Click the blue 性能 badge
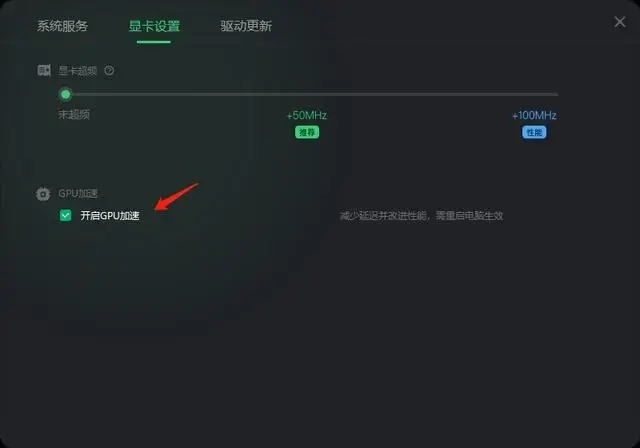This screenshot has width=640, height=448. (x=534, y=132)
